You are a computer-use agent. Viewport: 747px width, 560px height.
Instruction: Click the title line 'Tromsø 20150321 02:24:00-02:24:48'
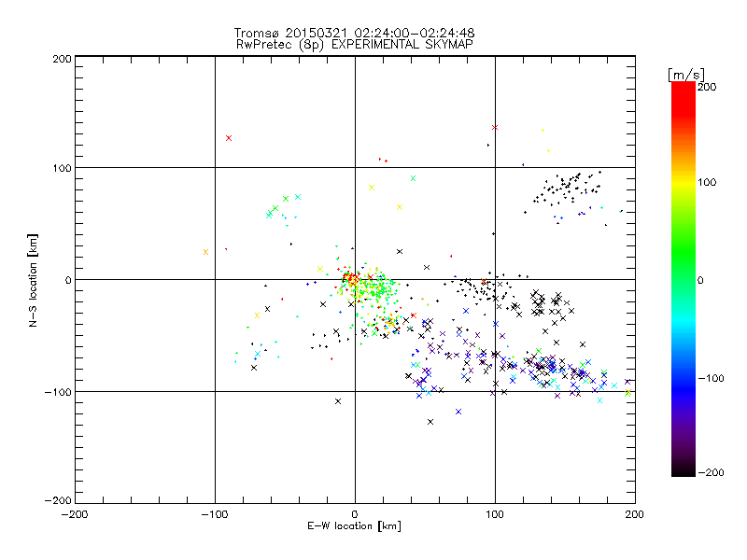pos(354,33)
